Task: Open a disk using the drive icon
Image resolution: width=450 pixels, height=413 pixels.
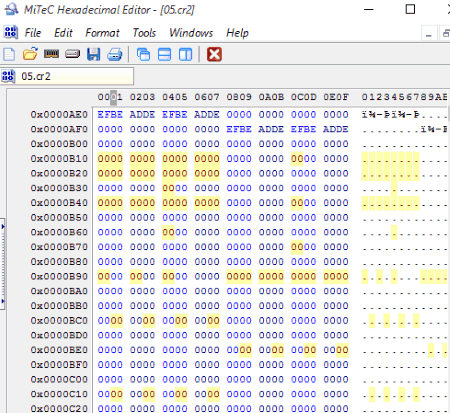Action: click(72, 54)
